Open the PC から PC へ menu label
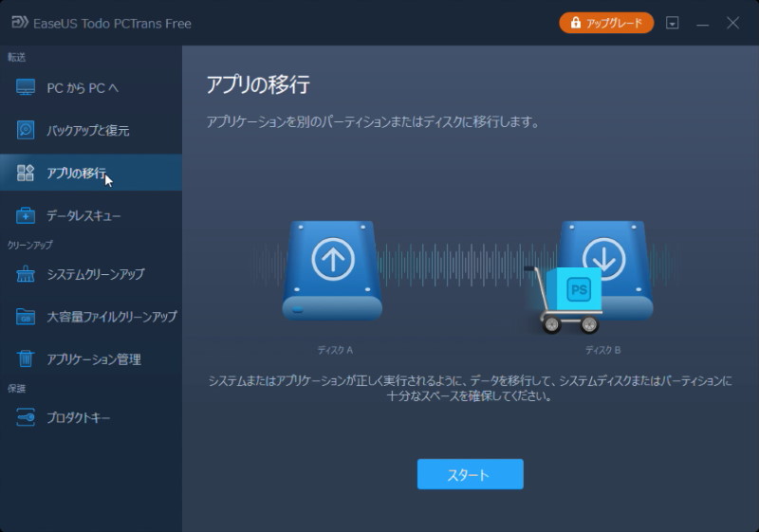 coord(83,88)
